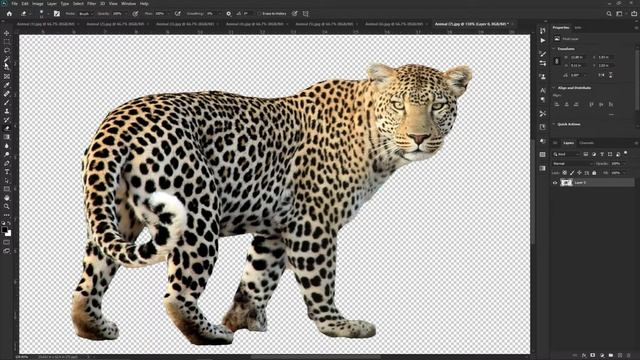Toggle the brush settings panel button
The width and height of the screenshot is (640, 360).
point(57,13)
